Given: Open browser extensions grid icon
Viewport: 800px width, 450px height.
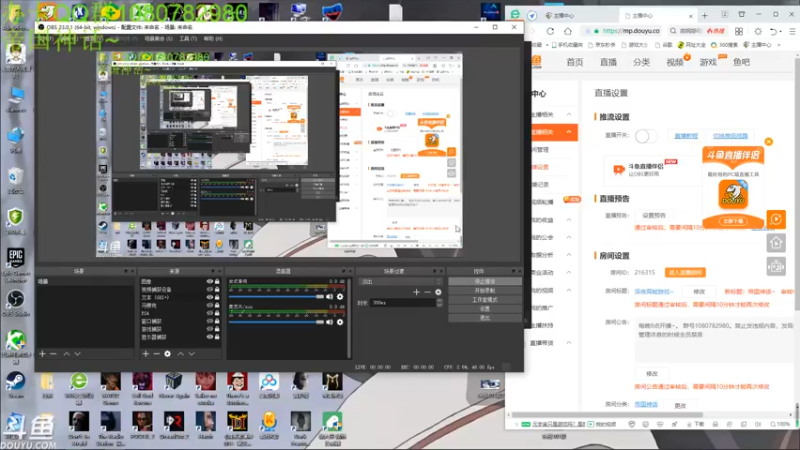Looking at the screenshot, I should click(x=739, y=31).
